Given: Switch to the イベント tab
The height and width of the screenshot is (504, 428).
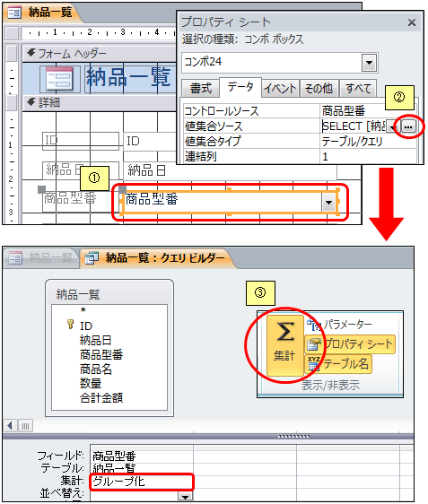Looking at the screenshot, I should point(280,89).
